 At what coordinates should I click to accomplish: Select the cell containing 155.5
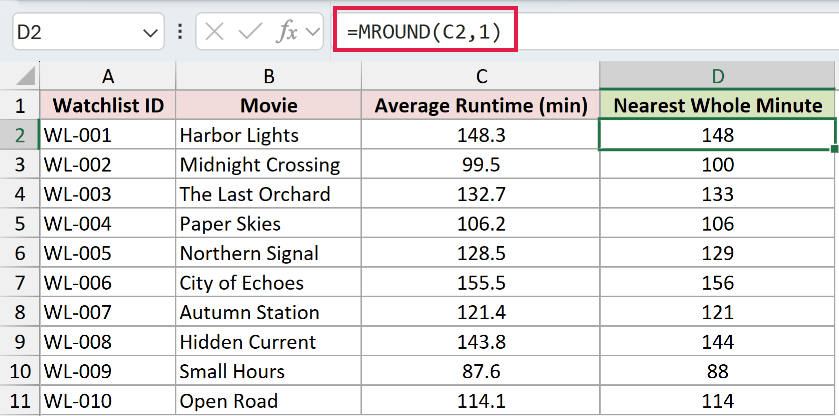coord(481,282)
